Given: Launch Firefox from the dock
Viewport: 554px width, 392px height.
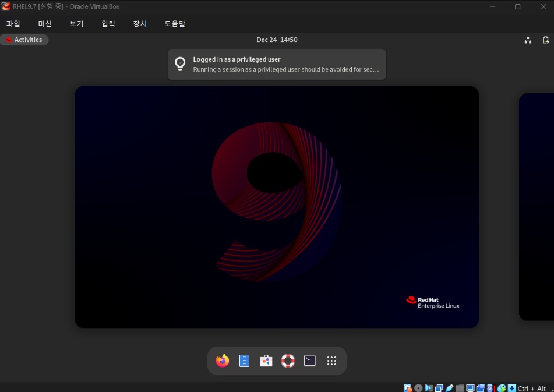Looking at the screenshot, I should click(222, 361).
